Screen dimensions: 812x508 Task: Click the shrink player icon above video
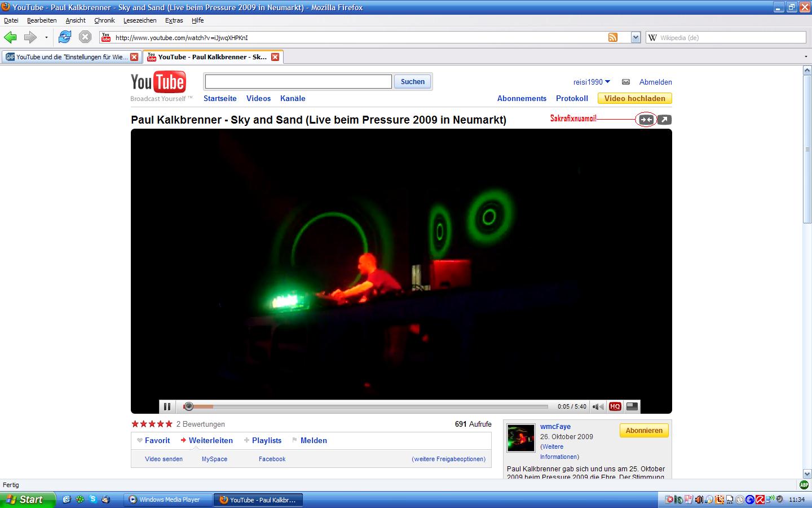click(x=646, y=120)
